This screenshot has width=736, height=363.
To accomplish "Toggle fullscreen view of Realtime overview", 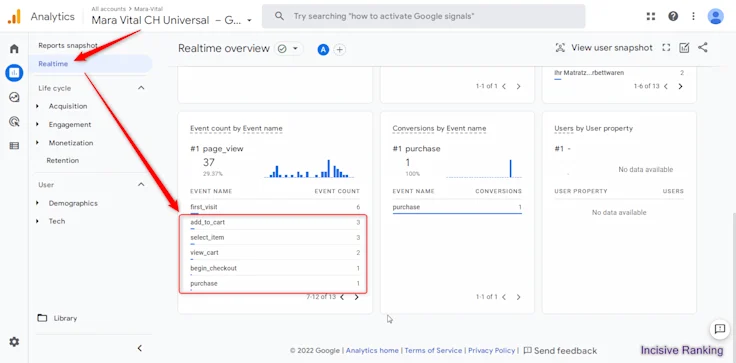I will tap(666, 48).
